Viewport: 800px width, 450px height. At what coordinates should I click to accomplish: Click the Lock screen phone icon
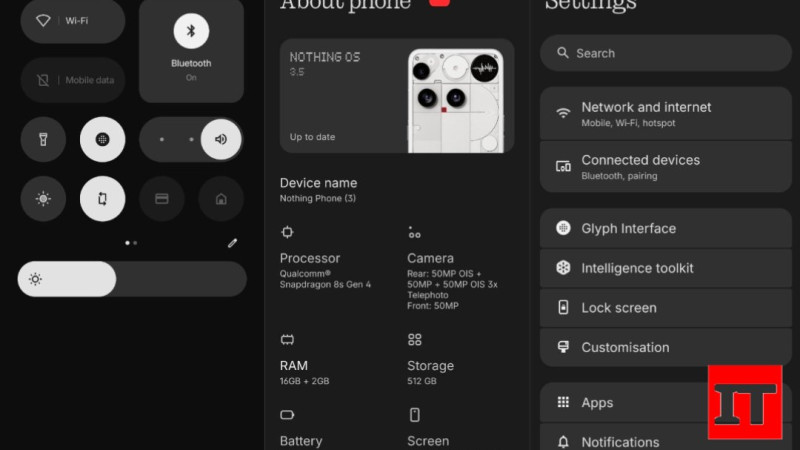point(563,307)
